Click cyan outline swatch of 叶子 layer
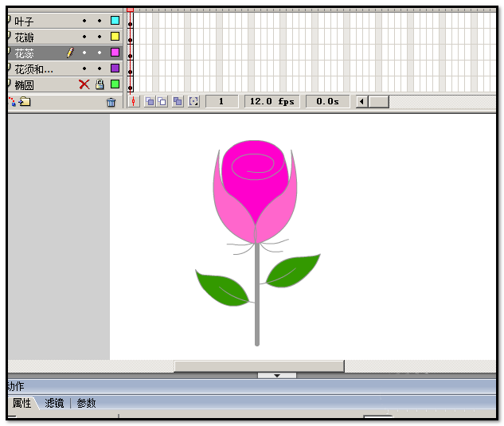The image size is (504, 426). (x=115, y=21)
